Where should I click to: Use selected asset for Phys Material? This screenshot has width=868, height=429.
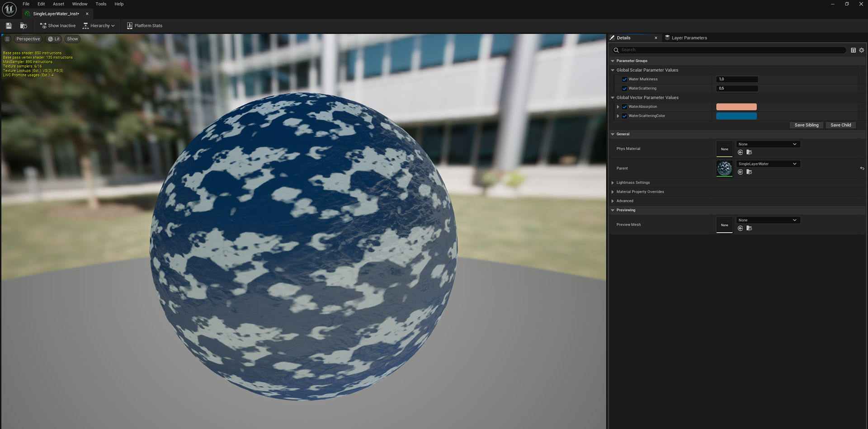(x=740, y=152)
